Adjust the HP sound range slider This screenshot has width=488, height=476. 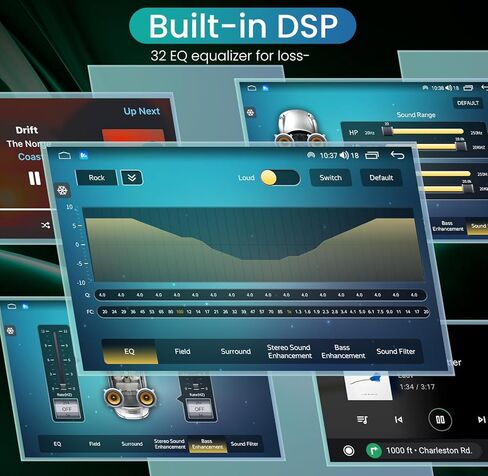click(x=423, y=132)
